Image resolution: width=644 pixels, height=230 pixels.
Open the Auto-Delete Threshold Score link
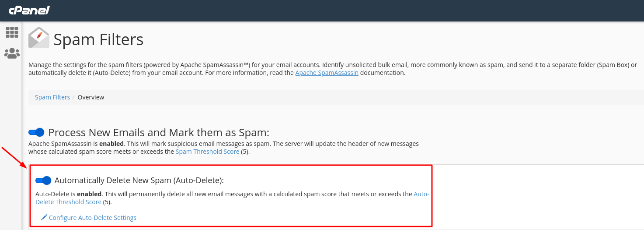(x=232, y=198)
